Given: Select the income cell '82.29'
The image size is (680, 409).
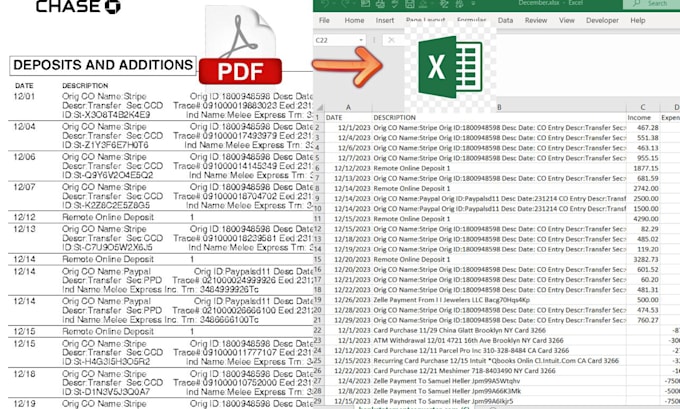Looking at the screenshot, I should click(x=643, y=229).
